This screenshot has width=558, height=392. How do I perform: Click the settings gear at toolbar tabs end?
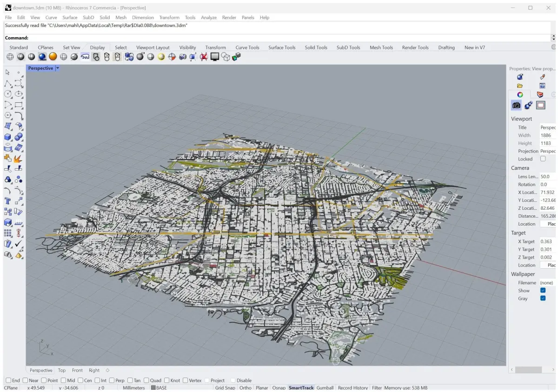(553, 47)
